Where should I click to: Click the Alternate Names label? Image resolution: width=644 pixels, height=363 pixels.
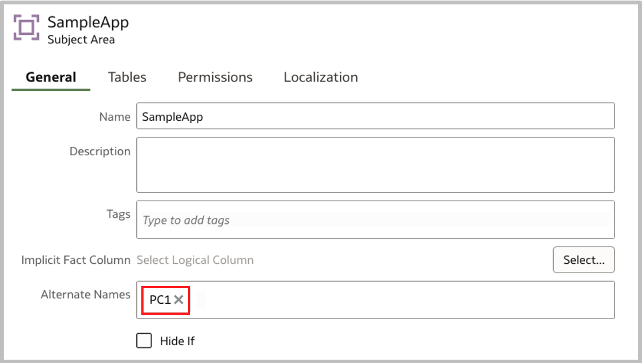coord(85,295)
